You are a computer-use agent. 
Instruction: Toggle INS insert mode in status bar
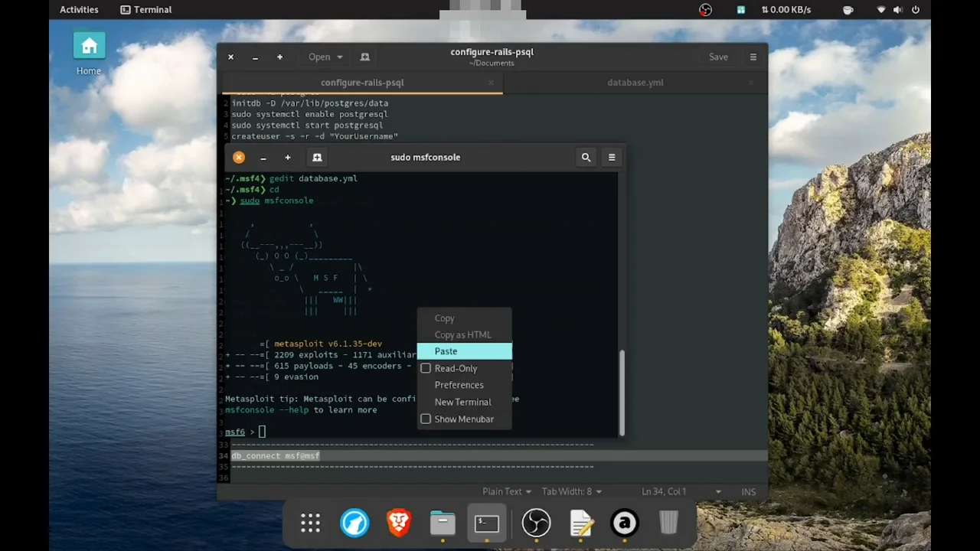tap(748, 492)
